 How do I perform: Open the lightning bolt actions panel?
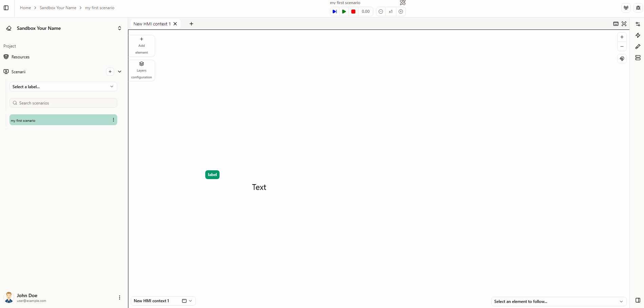[638, 35]
